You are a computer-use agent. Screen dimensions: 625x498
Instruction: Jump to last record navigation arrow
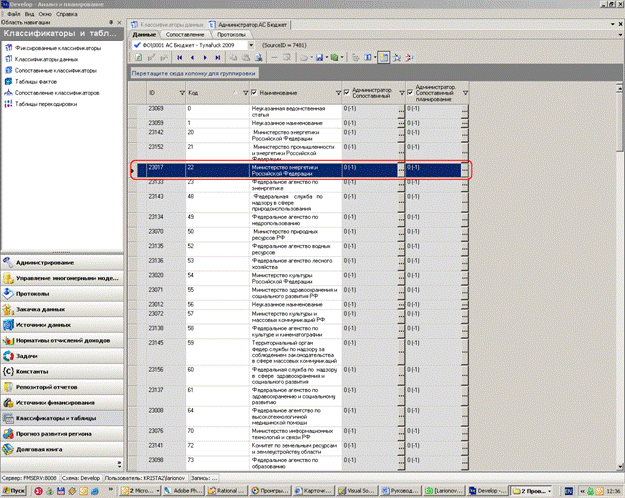click(218, 58)
